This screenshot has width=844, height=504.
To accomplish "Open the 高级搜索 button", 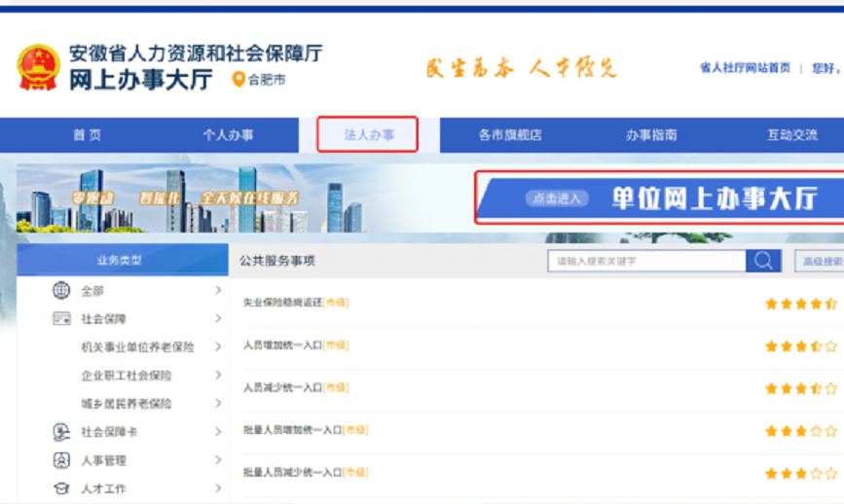I will click(820, 262).
